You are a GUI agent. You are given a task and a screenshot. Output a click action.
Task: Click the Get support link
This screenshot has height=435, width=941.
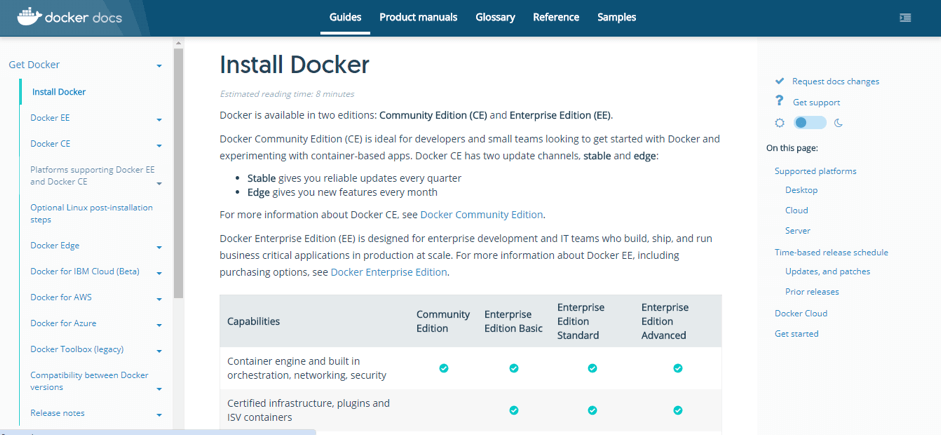816,102
